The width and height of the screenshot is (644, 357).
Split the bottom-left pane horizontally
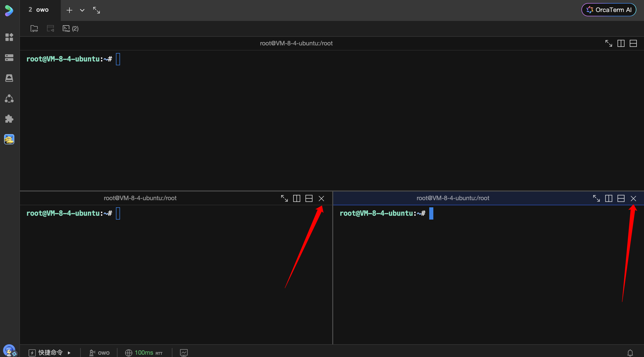click(x=309, y=198)
